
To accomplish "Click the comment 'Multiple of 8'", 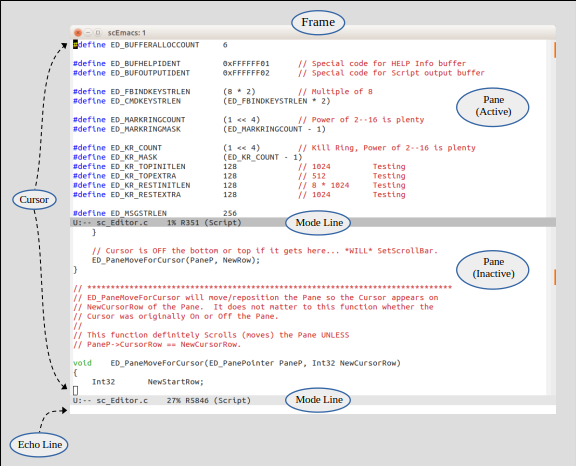I will [x=342, y=91].
